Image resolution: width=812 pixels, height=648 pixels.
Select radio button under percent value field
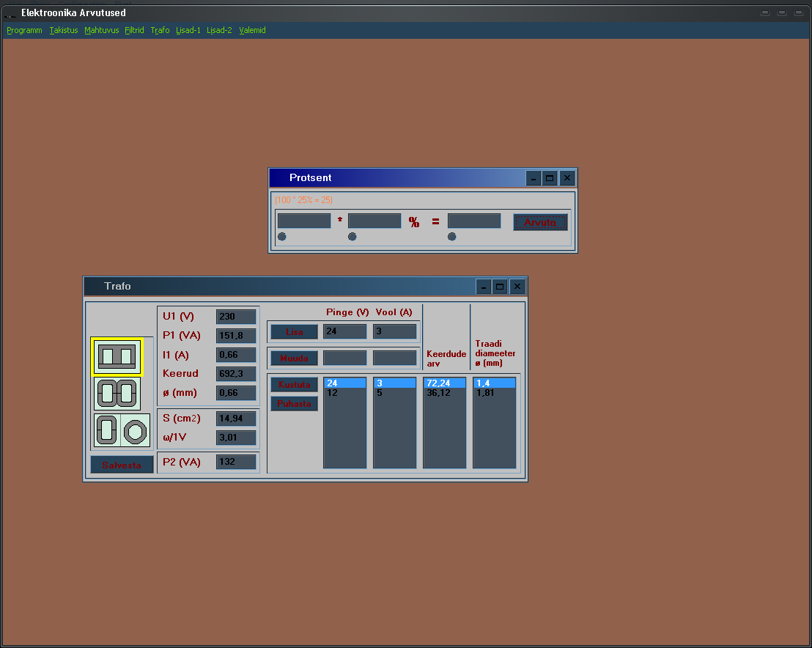point(353,236)
